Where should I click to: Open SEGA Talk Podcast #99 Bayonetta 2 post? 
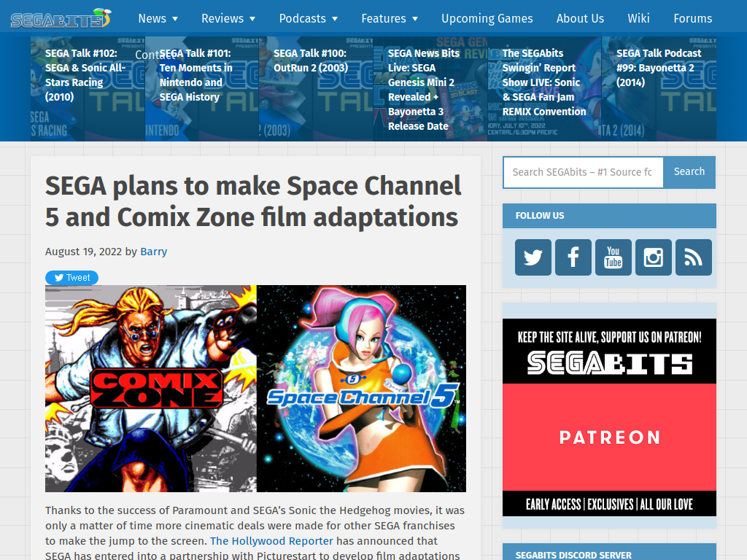tap(659, 88)
